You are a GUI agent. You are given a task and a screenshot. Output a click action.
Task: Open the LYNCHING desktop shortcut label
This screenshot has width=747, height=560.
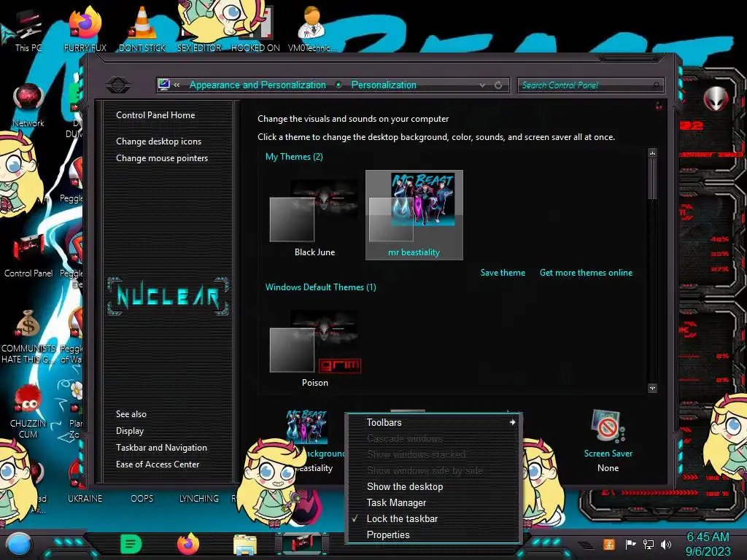[x=198, y=498]
